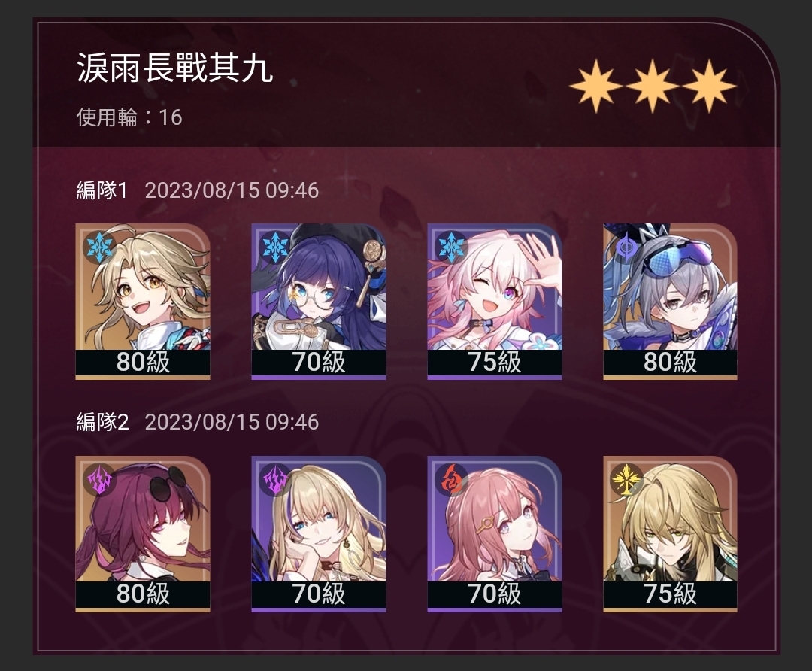
Task: Click the 編隊2 team label
Action: [102, 422]
